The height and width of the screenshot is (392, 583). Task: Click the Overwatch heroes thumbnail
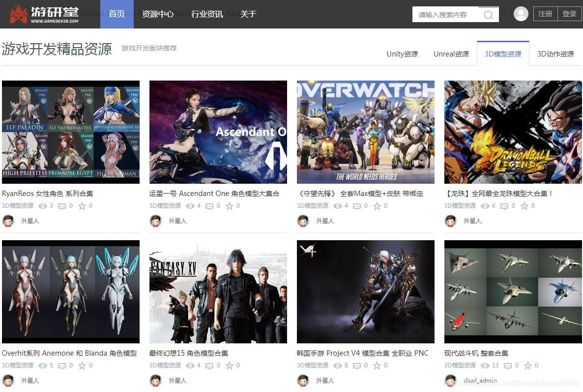click(x=366, y=132)
